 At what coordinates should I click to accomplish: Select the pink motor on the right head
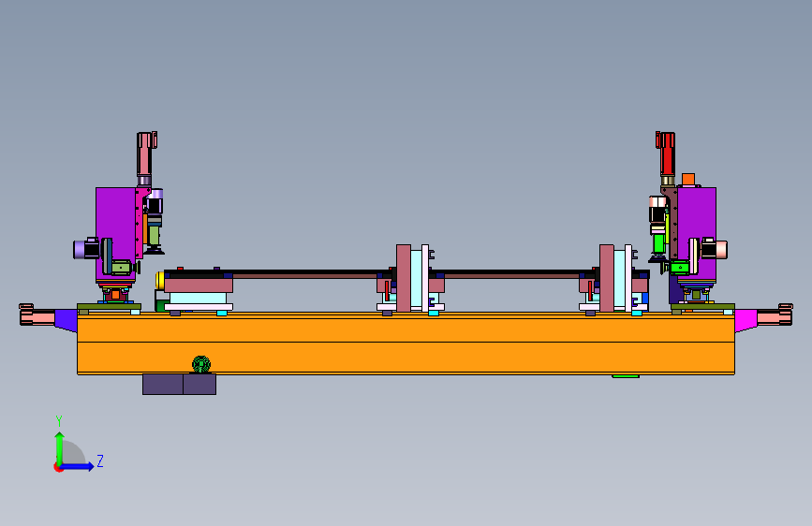714,249
